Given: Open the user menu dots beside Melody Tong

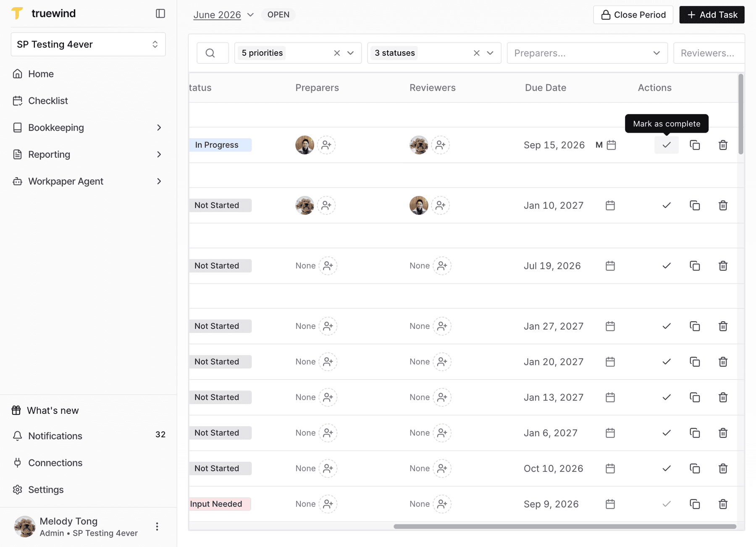Looking at the screenshot, I should point(157,526).
